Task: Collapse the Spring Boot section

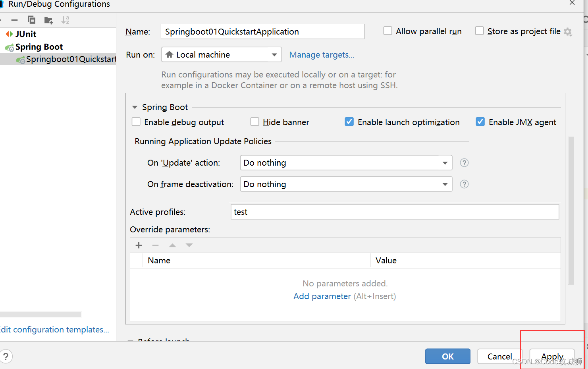Action: 135,107
